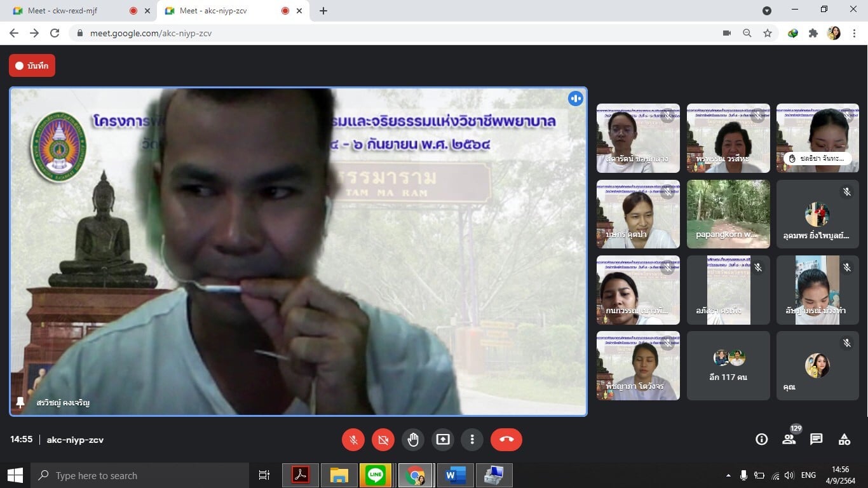The width and height of the screenshot is (868, 488).
Task: Expand the system tray hidden icons arrow
Action: 728,475
